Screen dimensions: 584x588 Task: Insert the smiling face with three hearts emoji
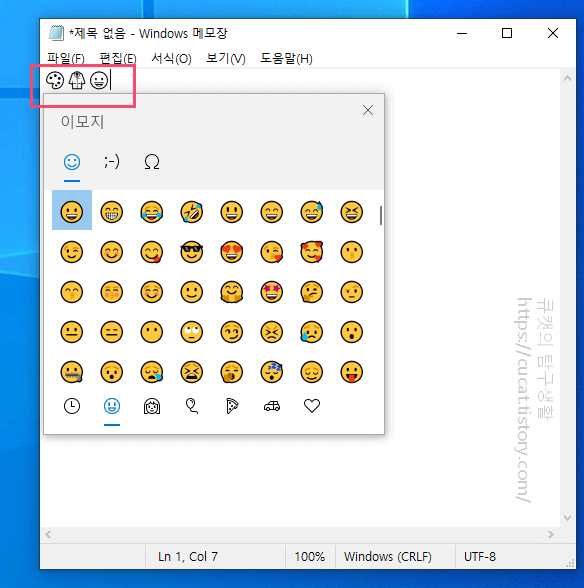tap(312, 252)
